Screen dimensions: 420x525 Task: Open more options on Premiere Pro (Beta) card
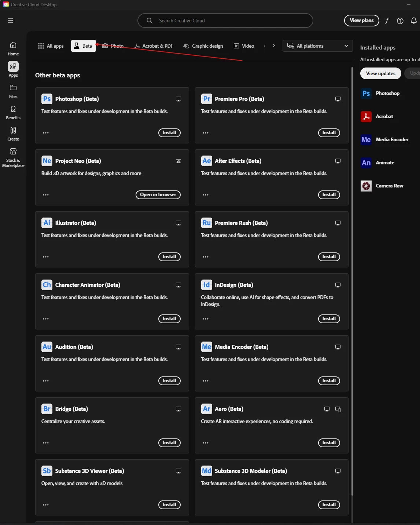coord(206,133)
